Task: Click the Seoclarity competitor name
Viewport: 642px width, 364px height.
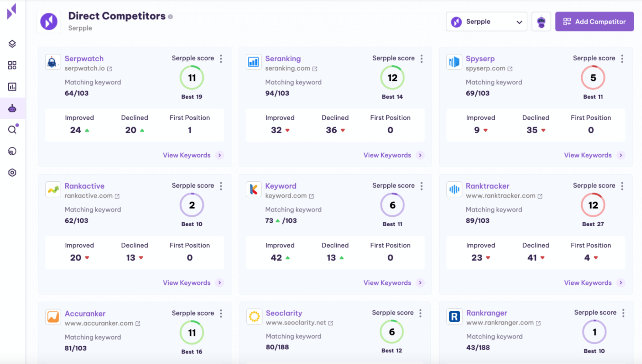Action: 284,313
